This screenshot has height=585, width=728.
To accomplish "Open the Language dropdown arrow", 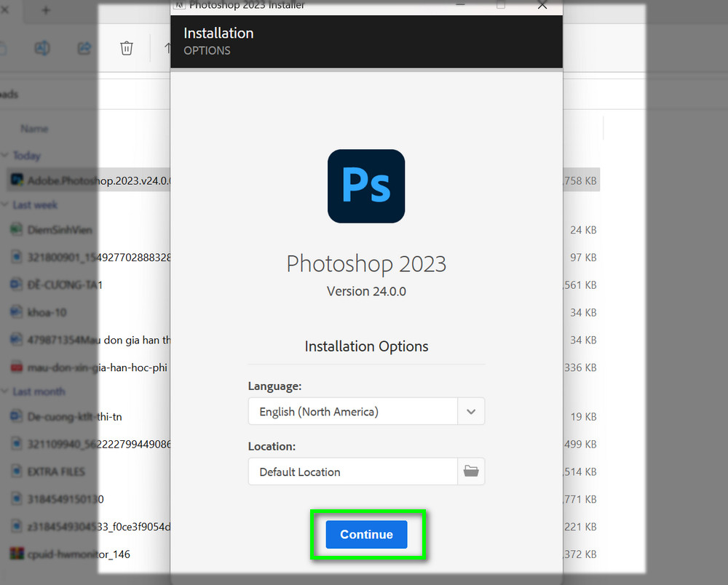I will [471, 412].
